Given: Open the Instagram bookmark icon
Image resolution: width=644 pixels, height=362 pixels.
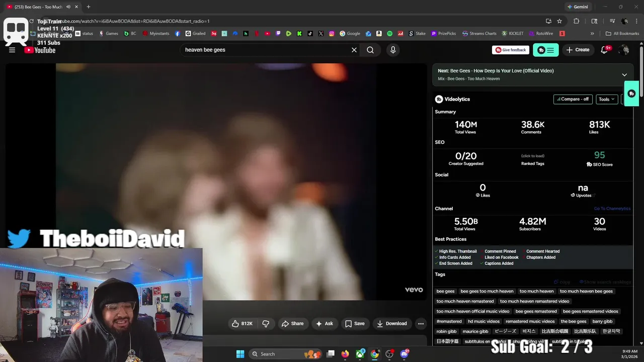Looking at the screenshot, I should click(x=332, y=34).
